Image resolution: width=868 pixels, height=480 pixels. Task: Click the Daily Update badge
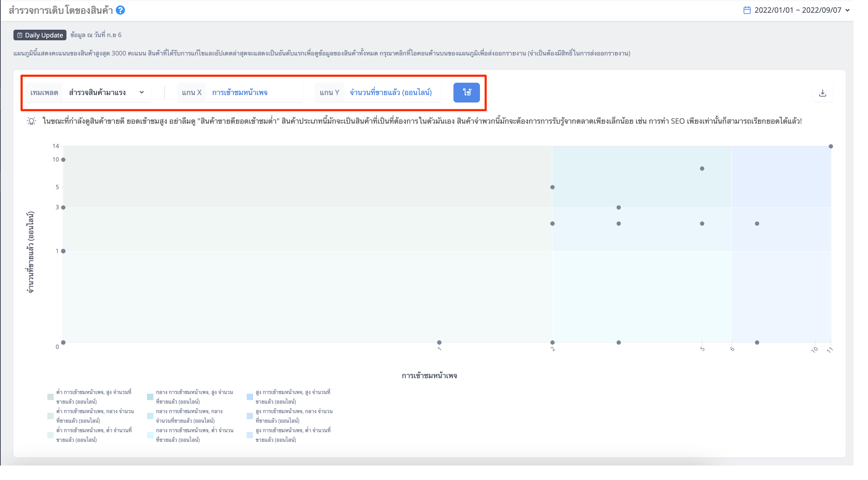tap(40, 35)
